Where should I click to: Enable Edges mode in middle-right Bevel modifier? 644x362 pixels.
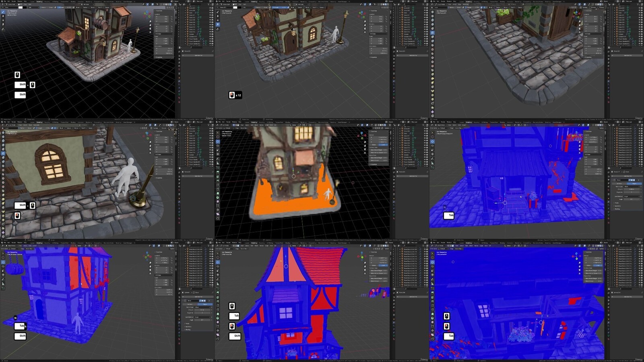click(635, 184)
